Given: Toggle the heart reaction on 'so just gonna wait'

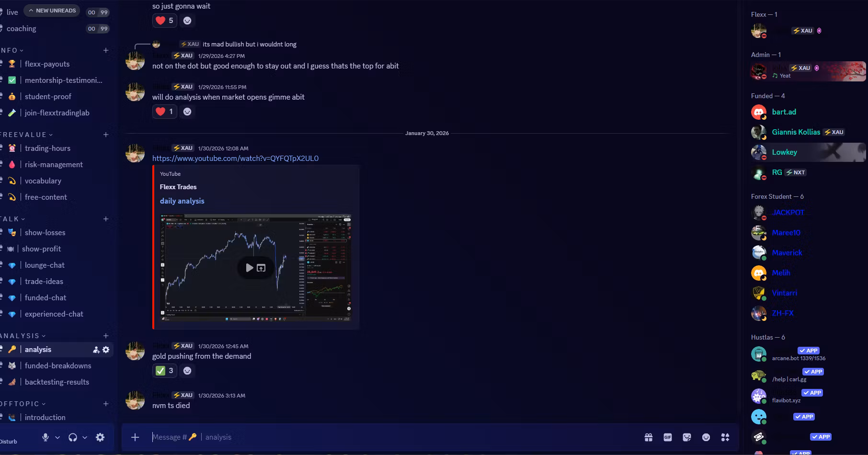Looking at the screenshot, I should 164,21.
